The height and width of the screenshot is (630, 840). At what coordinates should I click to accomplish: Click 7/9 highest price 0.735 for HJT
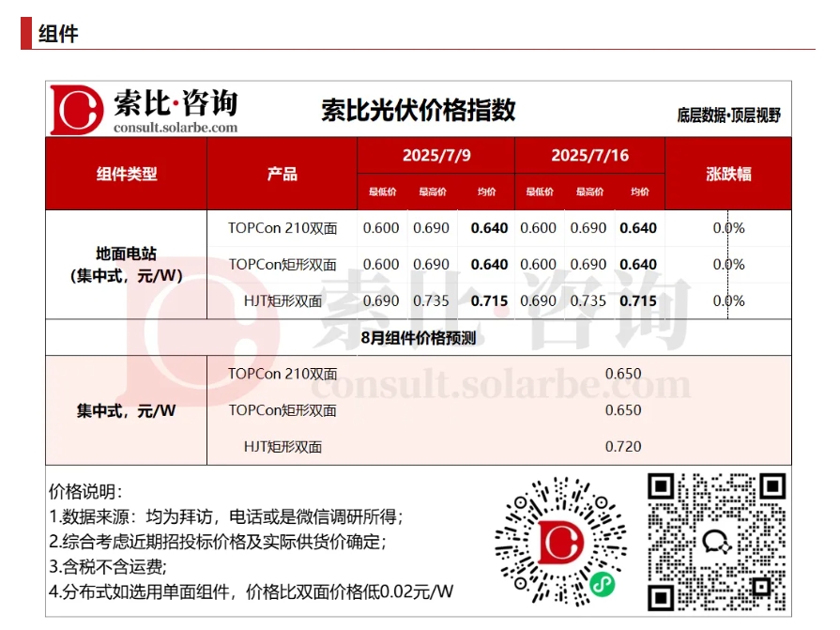point(431,301)
